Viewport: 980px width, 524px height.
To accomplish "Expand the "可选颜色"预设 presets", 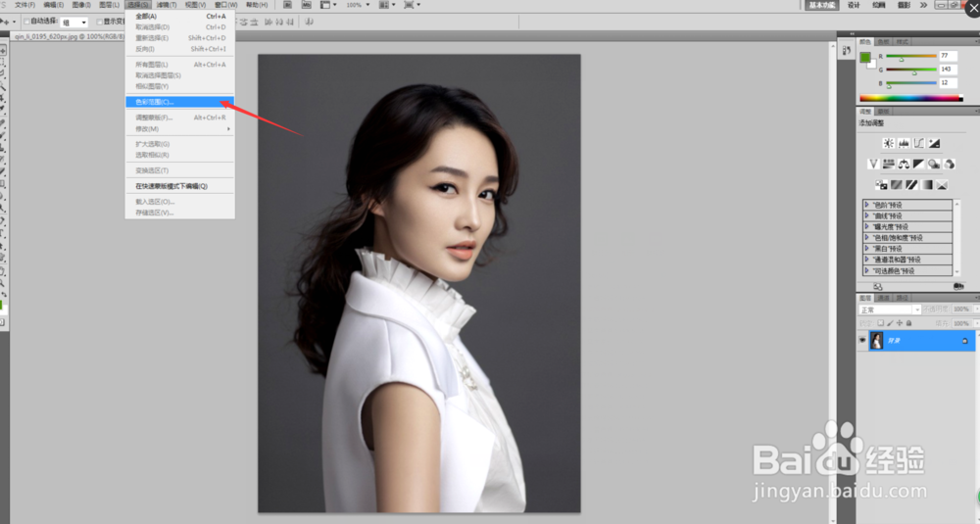I will pyautogui.click(x=866, y=270).
